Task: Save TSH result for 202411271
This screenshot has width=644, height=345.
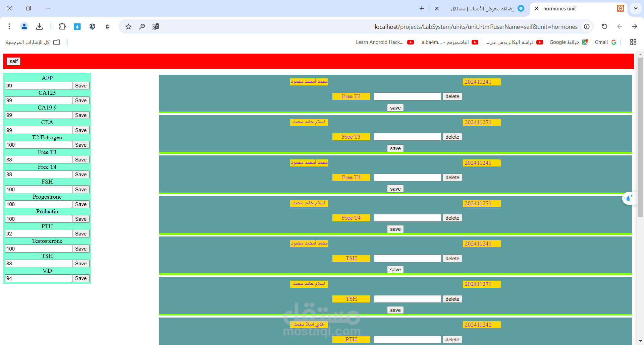Action: [x=395, y=310]
